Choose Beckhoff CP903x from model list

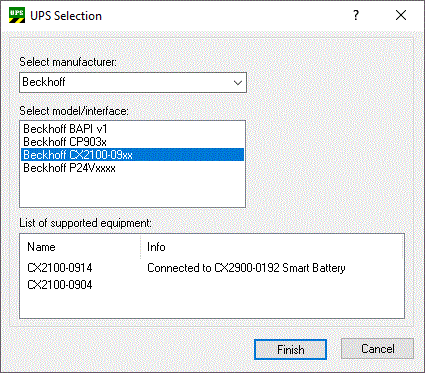point(65,142)
